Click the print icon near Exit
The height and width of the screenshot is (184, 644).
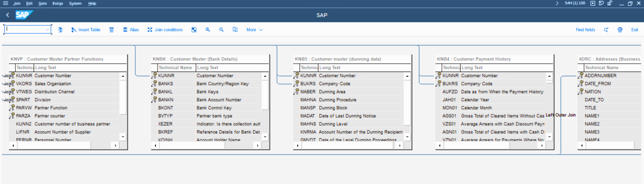click(620, 30)
